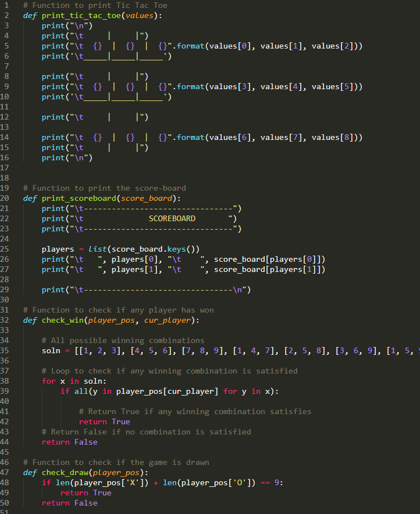Image resolution: width=420 pixels, height=514 pixels.
Task: Click the "check if the game is drawn" comment
Action: [116, 463]
